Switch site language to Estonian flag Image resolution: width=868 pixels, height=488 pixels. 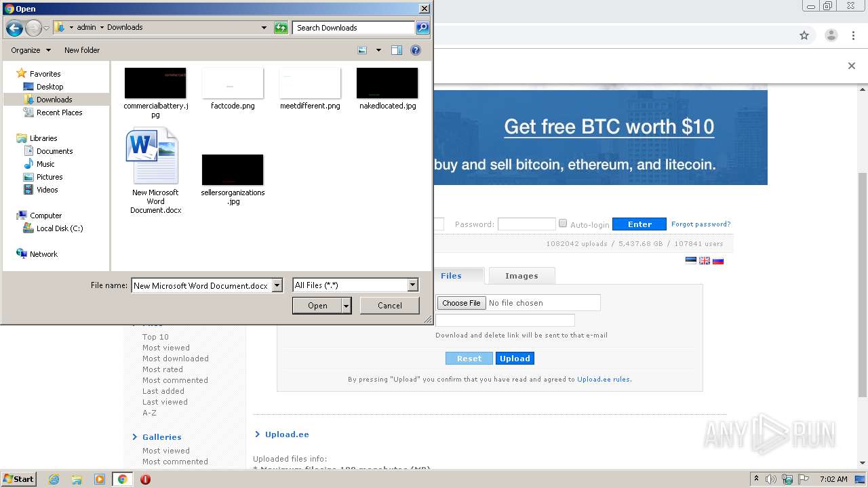[691, 260]
